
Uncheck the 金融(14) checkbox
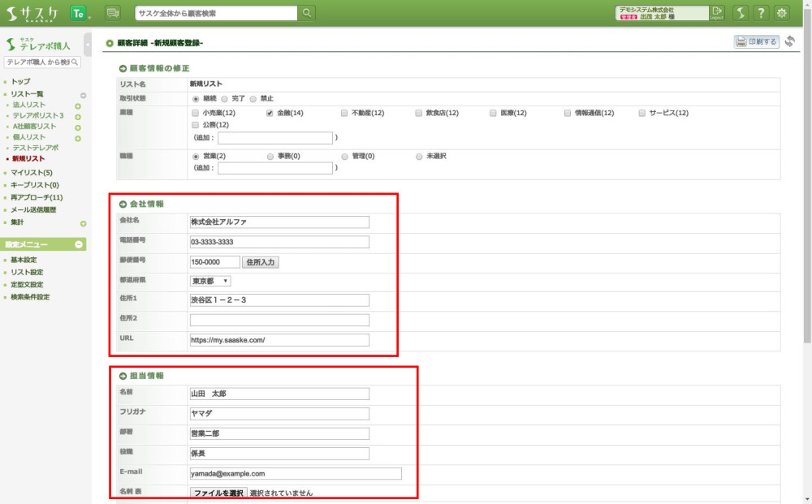click(270, 113)
